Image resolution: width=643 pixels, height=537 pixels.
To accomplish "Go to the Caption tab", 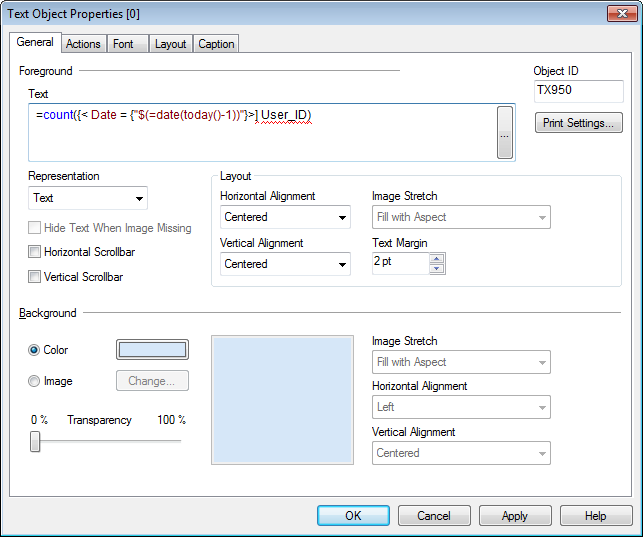I will tap(216, 44).
